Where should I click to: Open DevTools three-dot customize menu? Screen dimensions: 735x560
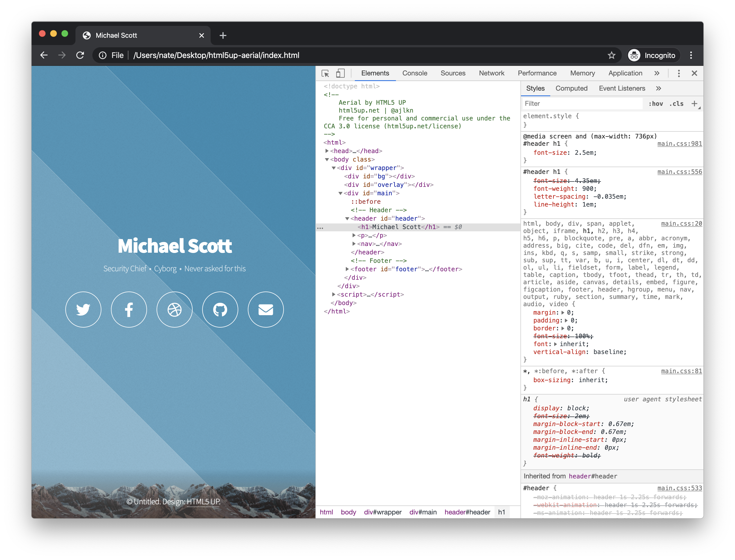(679, 73)
